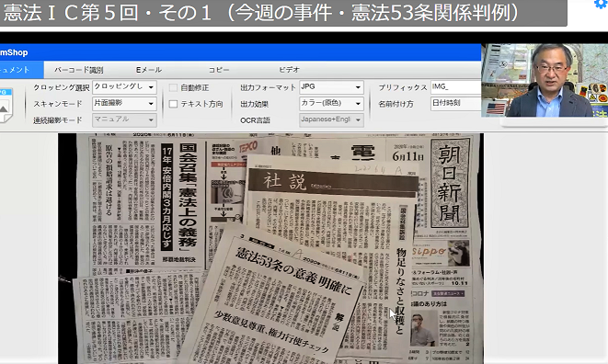Open the OCR言語 Japanese+Engl dropdown
Screen dimensions: 608x364
331,119
